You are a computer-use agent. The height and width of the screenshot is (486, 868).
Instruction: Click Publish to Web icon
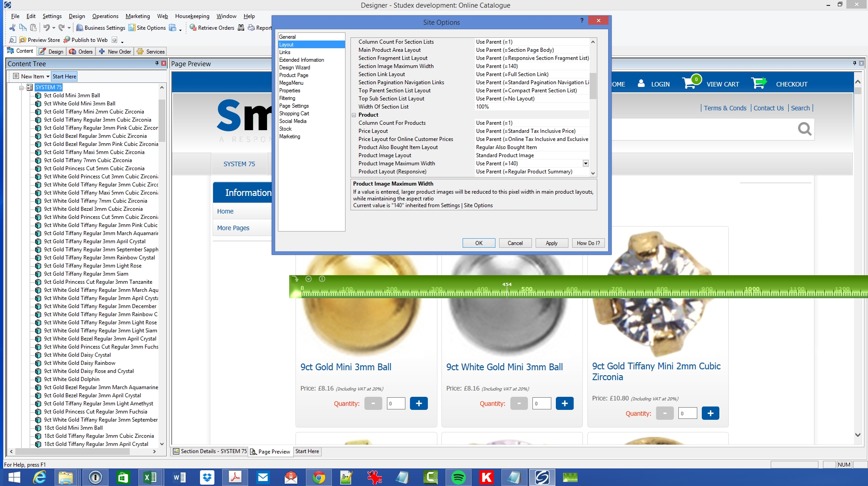coord(67,40)
